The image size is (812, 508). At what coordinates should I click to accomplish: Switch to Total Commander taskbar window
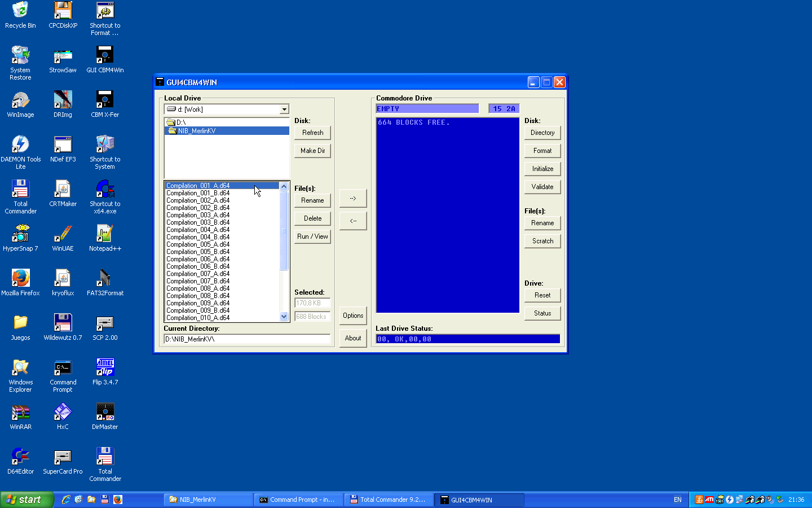[x=389, y=500]
